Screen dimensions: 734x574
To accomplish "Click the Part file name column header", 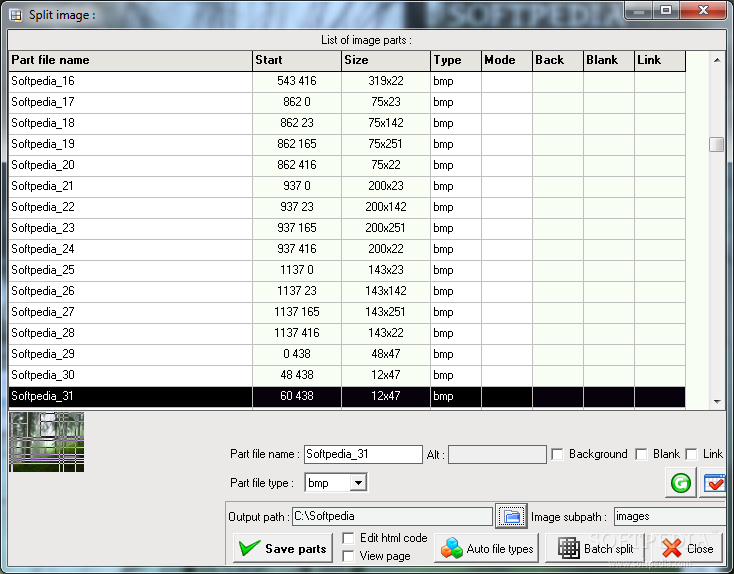I will 130,60.
